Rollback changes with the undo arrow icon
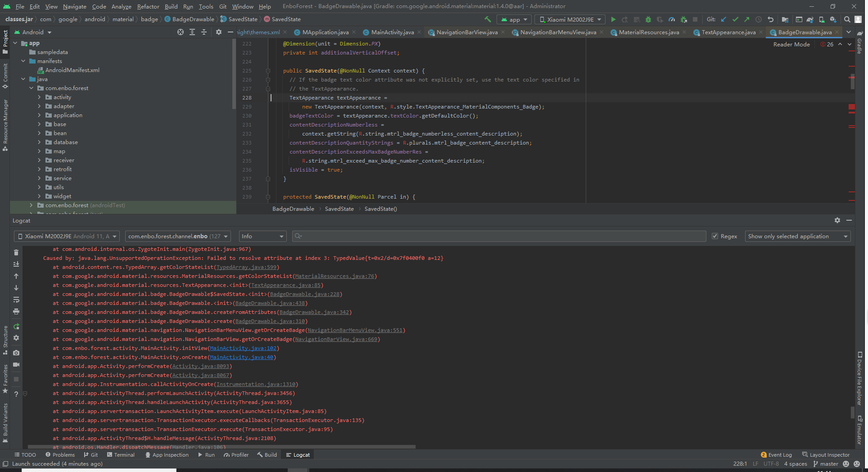 point(770,19)
